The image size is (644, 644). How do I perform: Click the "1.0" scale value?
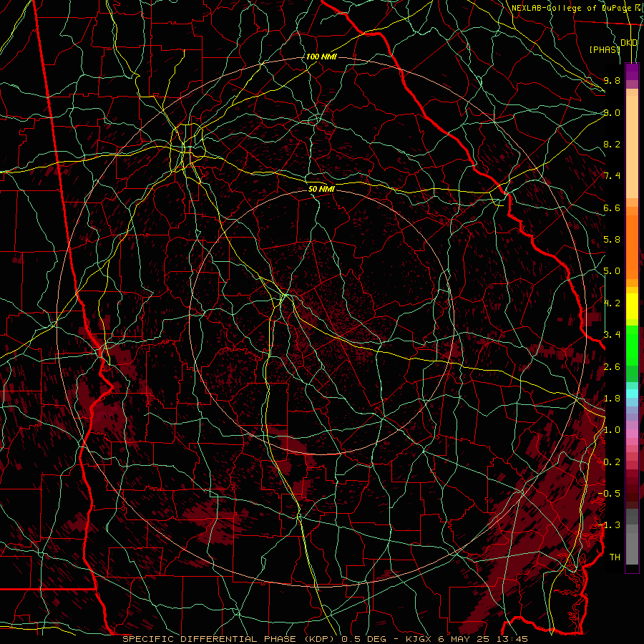(612, 430)
